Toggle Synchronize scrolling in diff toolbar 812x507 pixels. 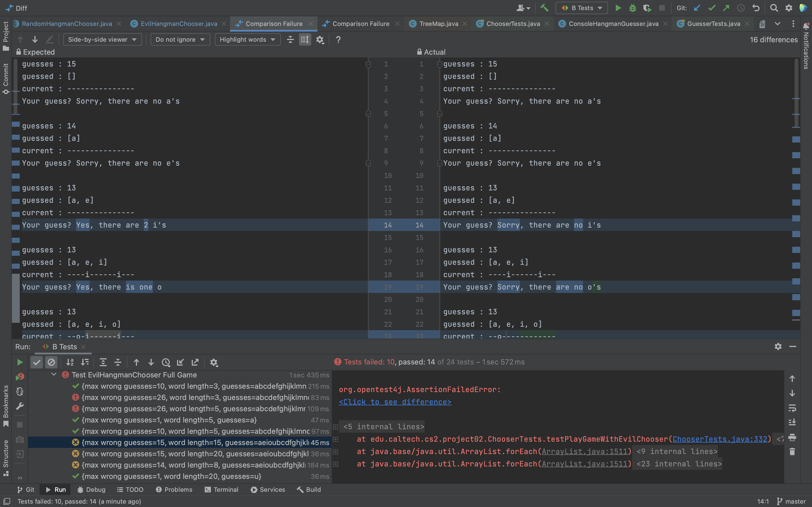pyautogui.click(x=305, y=39)
